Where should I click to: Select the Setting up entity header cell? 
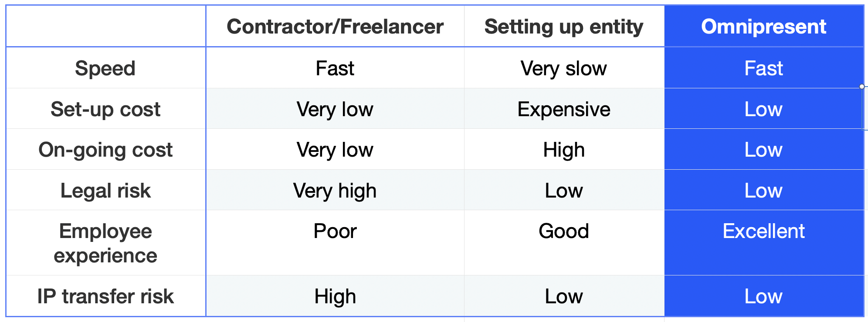(x=564, y=26)
